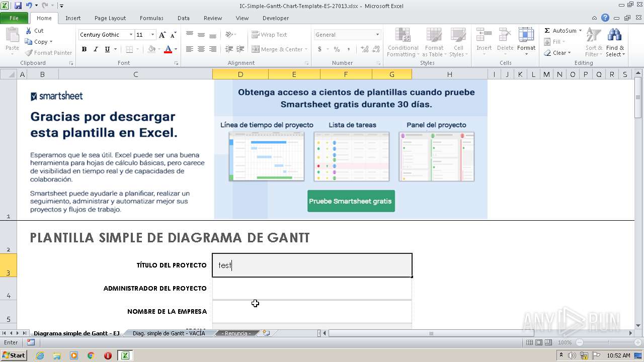Switch to the Data tab
This screenshot has width=644, height=362.
(x=184, y=18)
